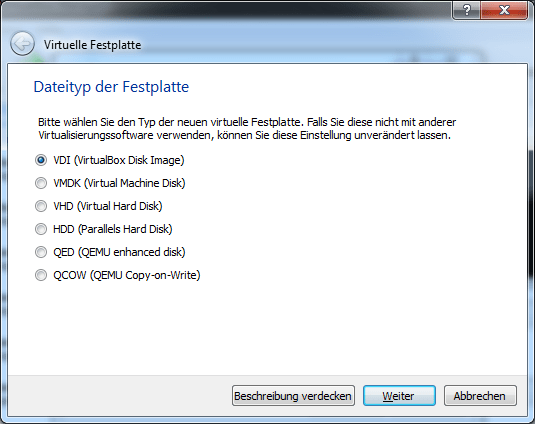Choose the VMDK radio button

pos(41,183)
